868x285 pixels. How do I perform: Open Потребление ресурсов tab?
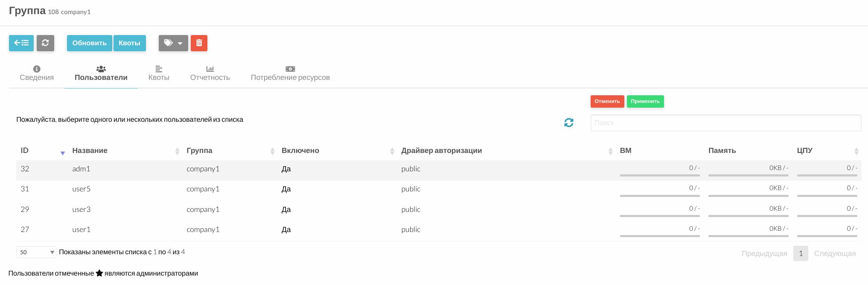[x=290, y=73]
